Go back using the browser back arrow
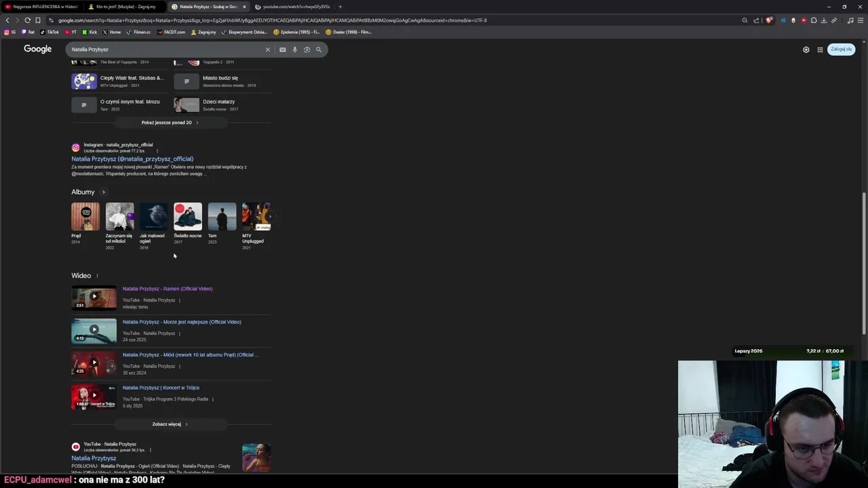The width and height of the screenshot is (868, 488). tap(7, 20)
